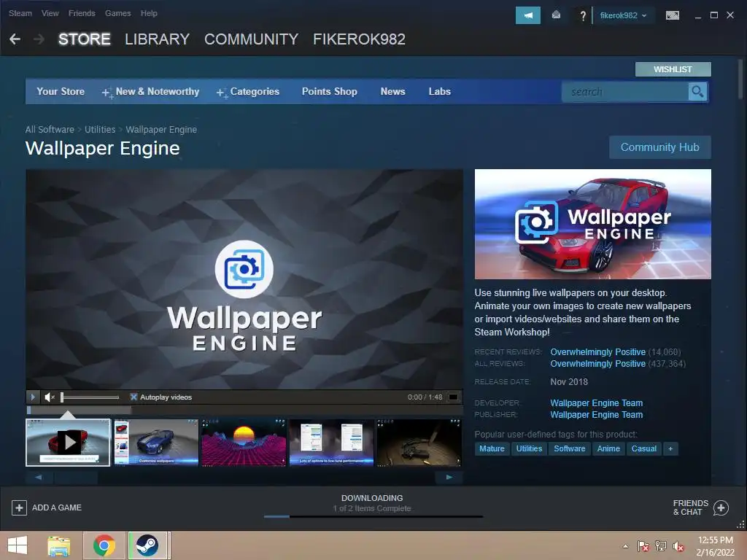Viewport: 747px width, 560px height.
Task: Open Points Shop
Action: [329, 91]
